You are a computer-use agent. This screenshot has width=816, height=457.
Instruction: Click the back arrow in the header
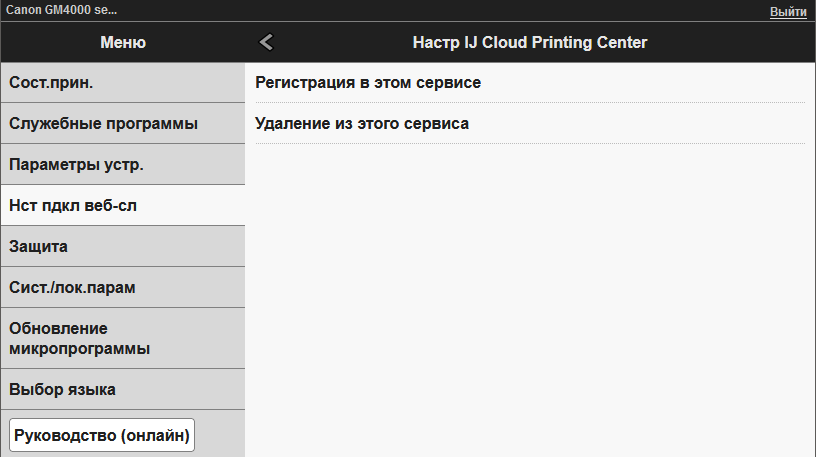pyautogui.click(x=266, y=42)
